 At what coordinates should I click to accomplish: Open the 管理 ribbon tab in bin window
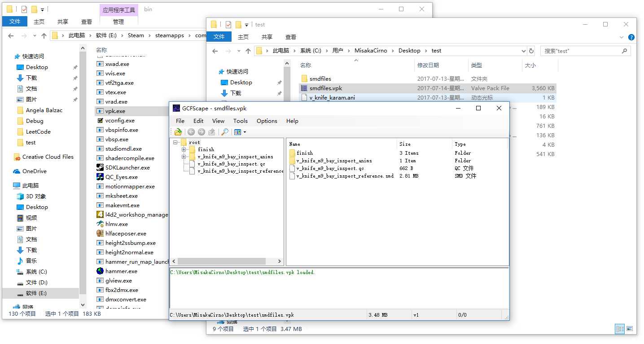click(x=118, y=22)
